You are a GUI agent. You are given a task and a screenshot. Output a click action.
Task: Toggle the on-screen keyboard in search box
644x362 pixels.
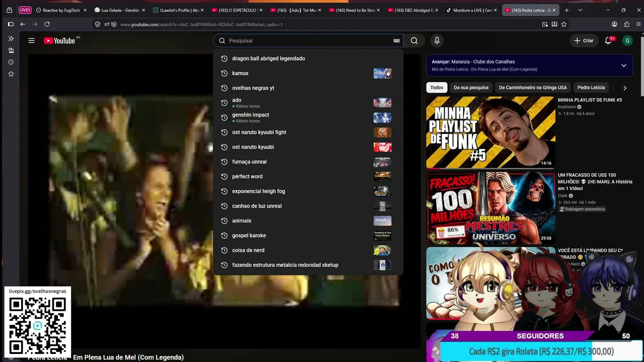click(x=396, y=41)
